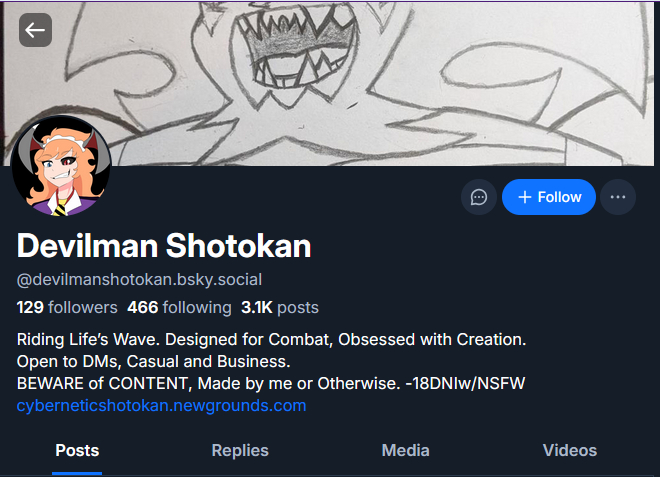Click the Open to DMs bio line
Screen dimensions: 660x477
point(153,361)
